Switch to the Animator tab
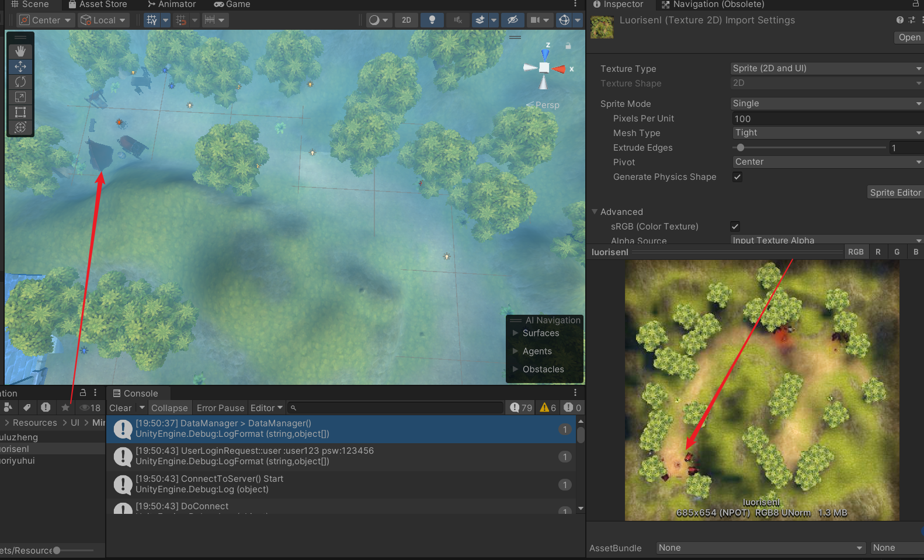This screenshot has width=924, height=560. click(172, 5)
